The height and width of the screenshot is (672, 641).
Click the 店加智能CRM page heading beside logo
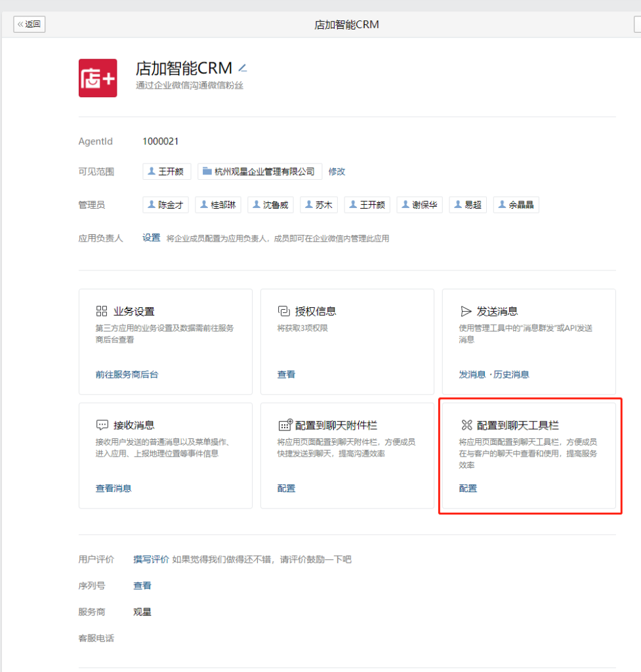pos(184,68)
